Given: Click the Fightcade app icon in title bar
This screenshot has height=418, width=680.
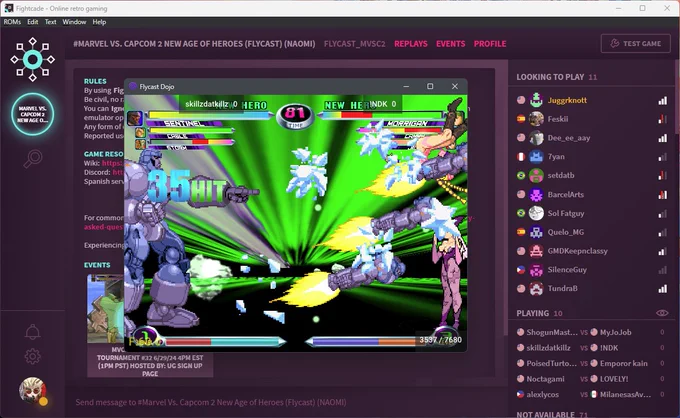Looking at the screenshot, I should [x=9, y=8].
